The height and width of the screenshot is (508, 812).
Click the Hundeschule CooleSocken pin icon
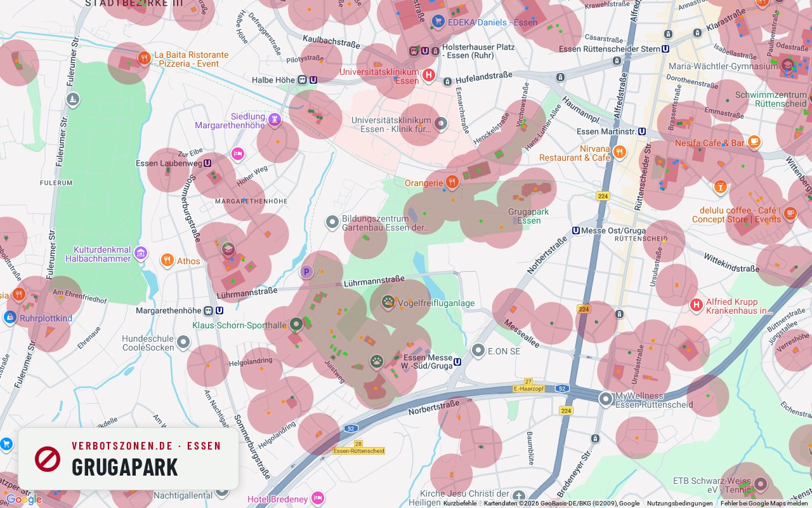[x=183, y=343]
